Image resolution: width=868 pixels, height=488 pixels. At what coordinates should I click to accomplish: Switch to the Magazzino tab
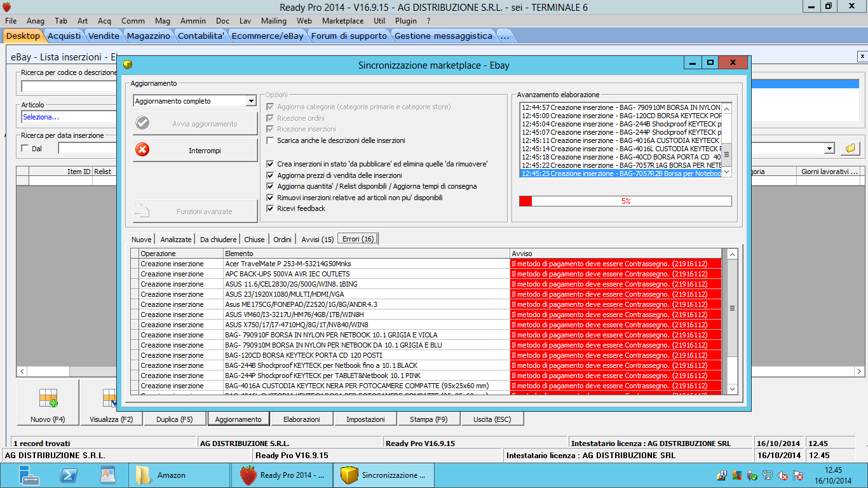(149, 36)
